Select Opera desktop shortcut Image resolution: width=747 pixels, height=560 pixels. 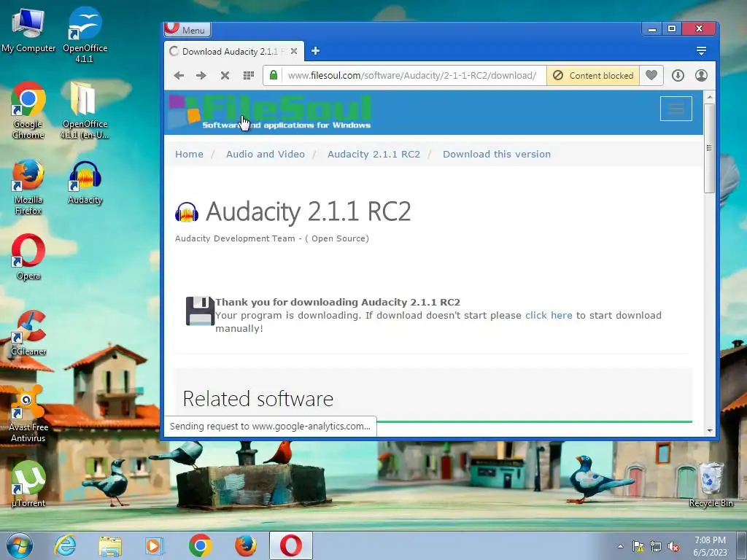coord(28,257)
